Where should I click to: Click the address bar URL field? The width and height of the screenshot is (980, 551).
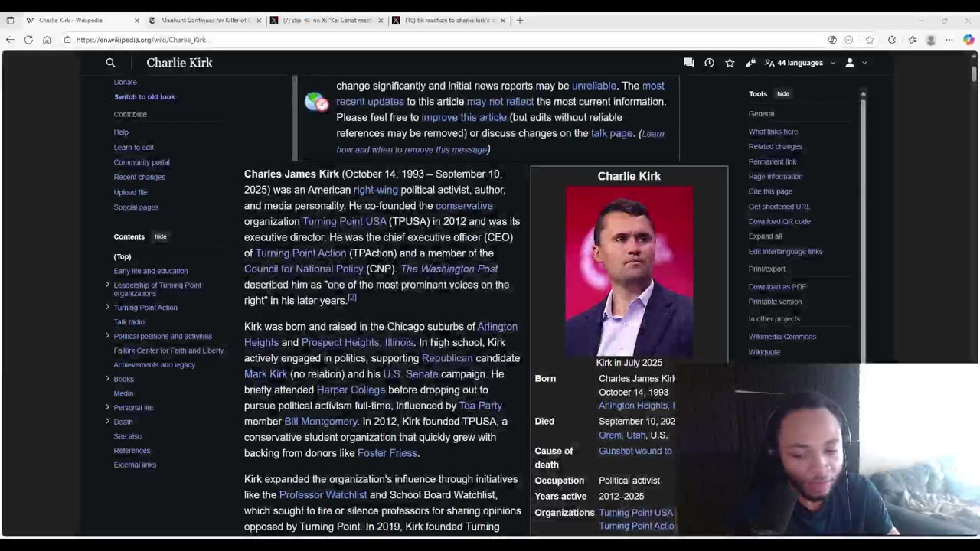[x=444, y=40]
